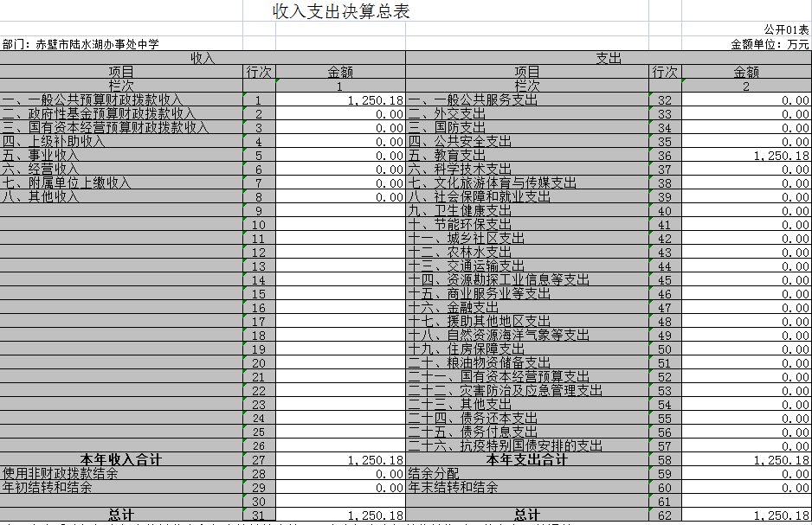The width and height of the screenshot is (812, 525).
Task: Click the 年末结转和结余 cell
Action: pyautogui.click(x=527, y=487)
